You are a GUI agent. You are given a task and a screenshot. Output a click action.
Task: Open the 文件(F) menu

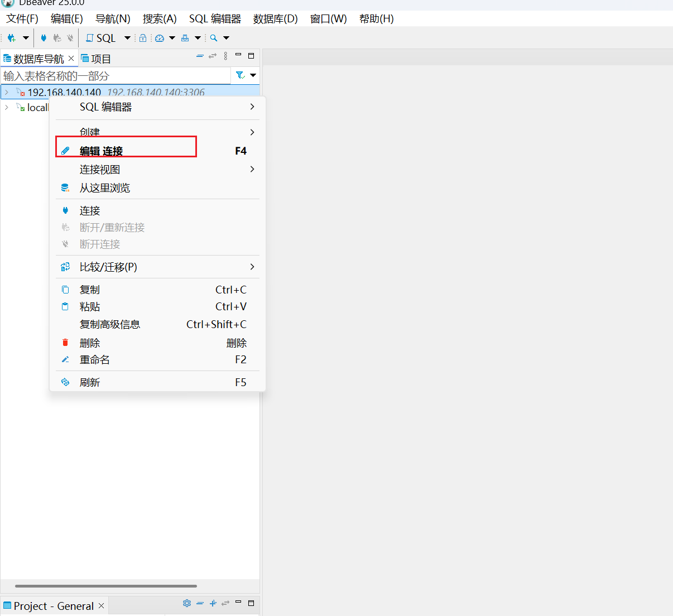(x=22, y=19)
